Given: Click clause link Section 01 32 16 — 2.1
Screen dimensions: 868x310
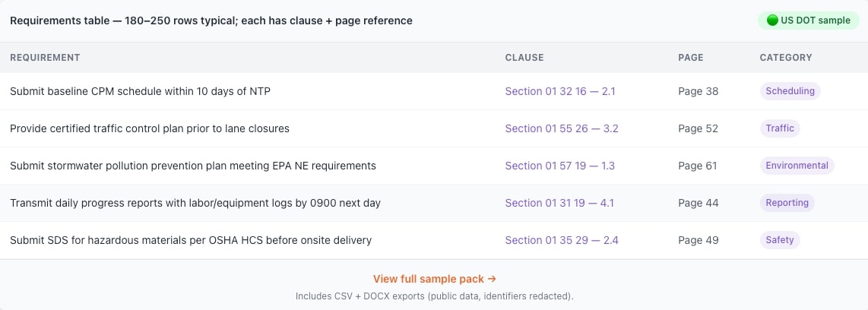Looking at the screenshot, I should 559,91.
